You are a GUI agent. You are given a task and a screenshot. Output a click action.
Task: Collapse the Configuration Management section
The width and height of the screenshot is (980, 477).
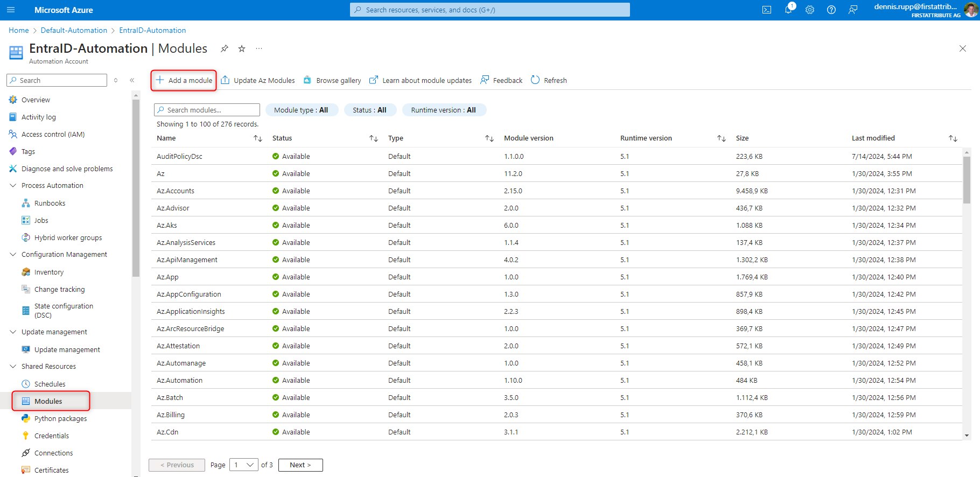point(13,254)
